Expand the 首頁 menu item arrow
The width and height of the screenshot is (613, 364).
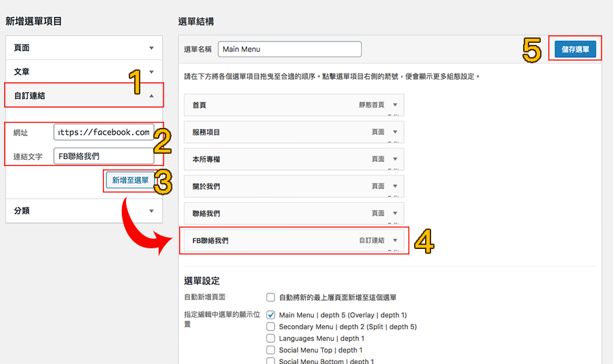coord(395,105)
